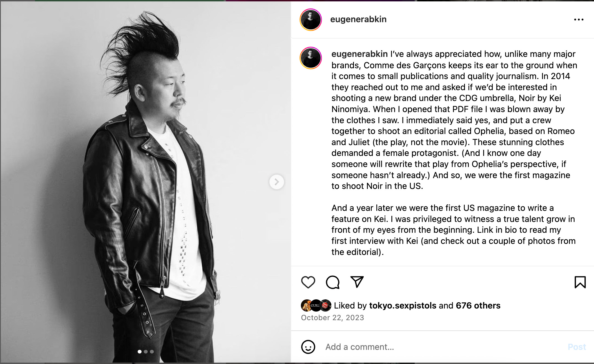Jump to third carousel dot
This screenshot has width=594, height=364.
(152, 352)
